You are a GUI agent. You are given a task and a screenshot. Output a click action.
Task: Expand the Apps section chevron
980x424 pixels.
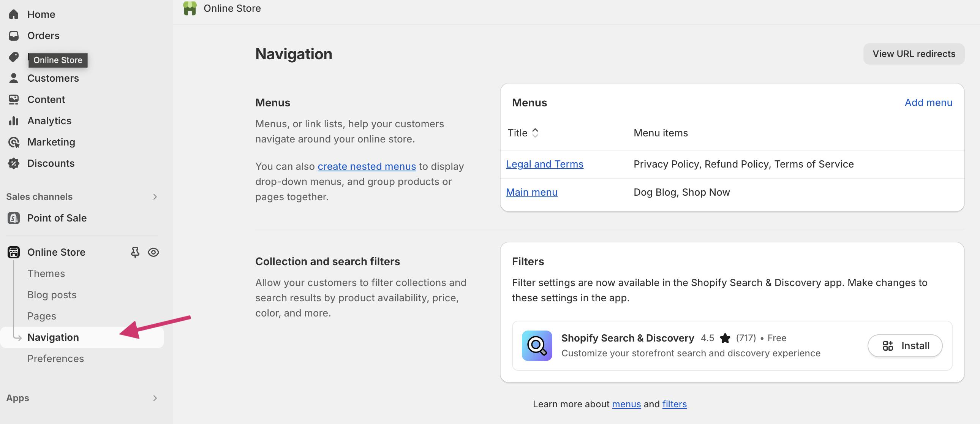[x=155, y=398]
